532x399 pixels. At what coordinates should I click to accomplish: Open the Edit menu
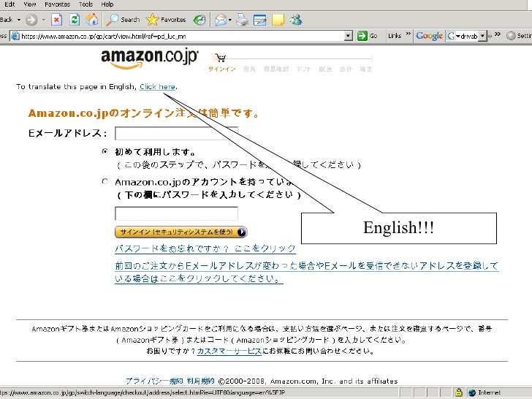[9, 4]
